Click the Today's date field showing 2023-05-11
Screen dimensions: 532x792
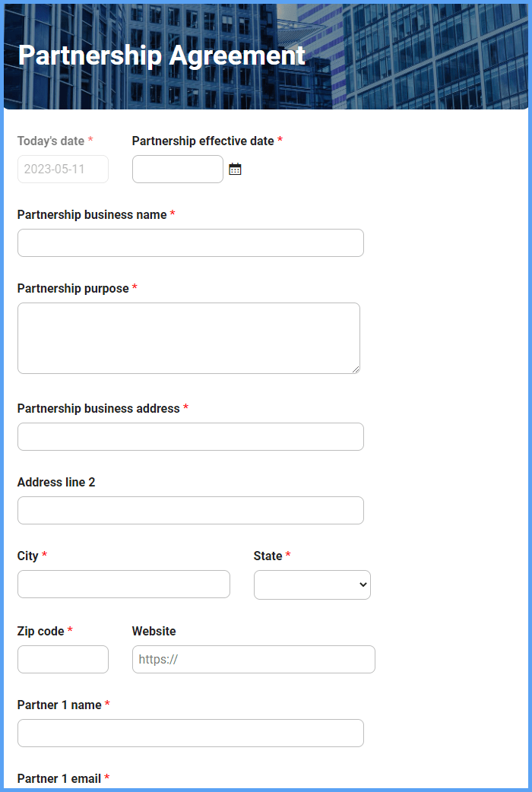(x=62, y=169)
